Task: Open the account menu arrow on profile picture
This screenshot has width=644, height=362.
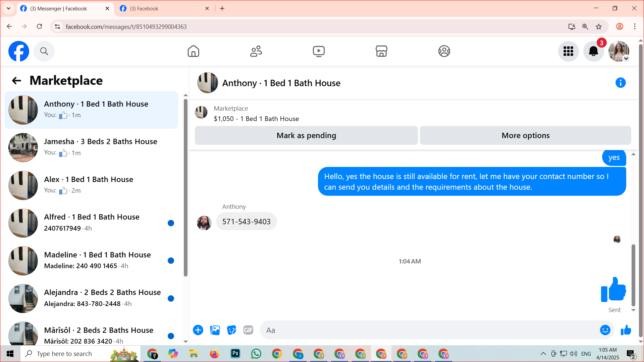Action: pos(626,59)
